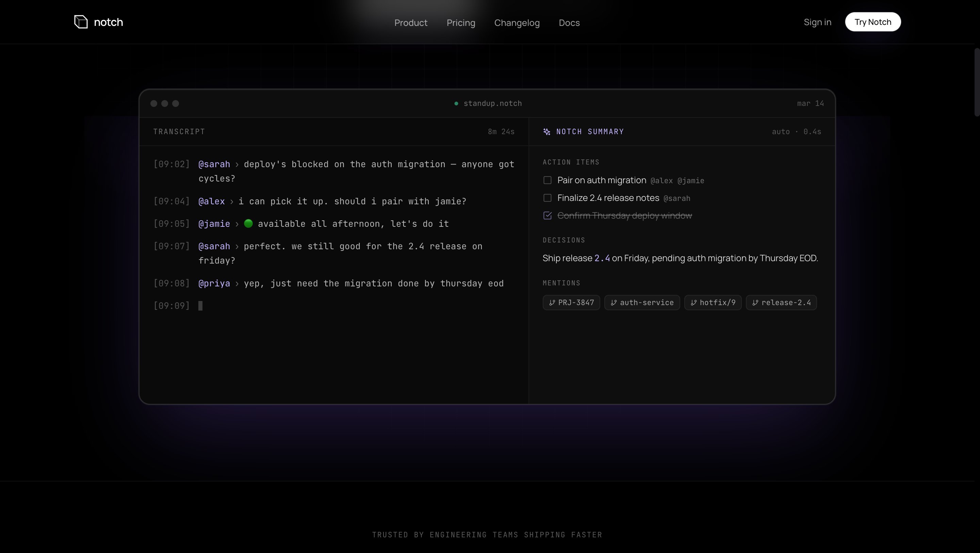Click the first gray window dot

coord(154,104)
